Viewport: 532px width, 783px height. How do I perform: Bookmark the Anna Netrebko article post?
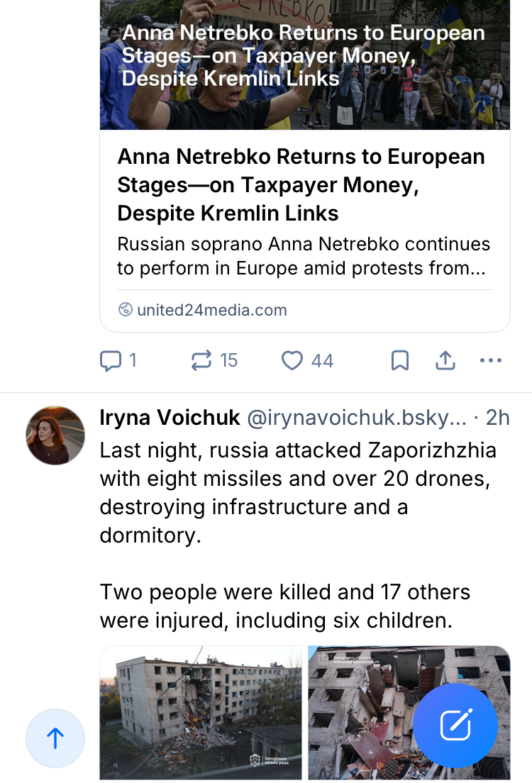pos(400,361)
